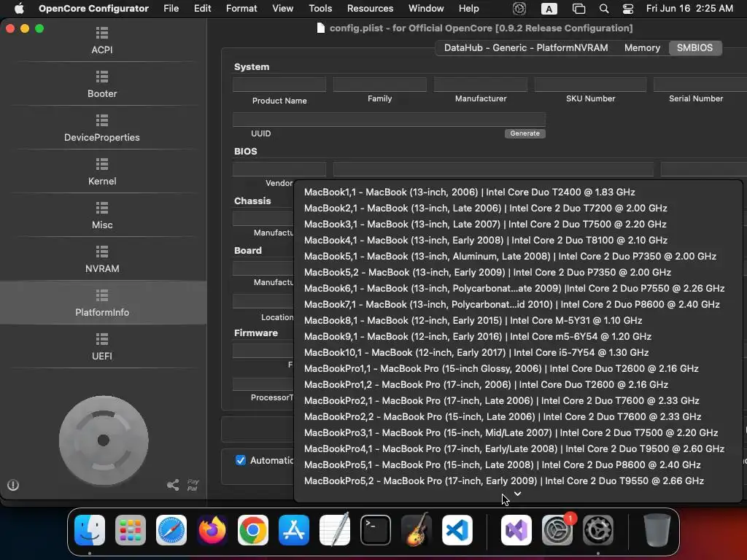Click the BIOS Vendor input field

pyautogui.click(x=279, y=169)
